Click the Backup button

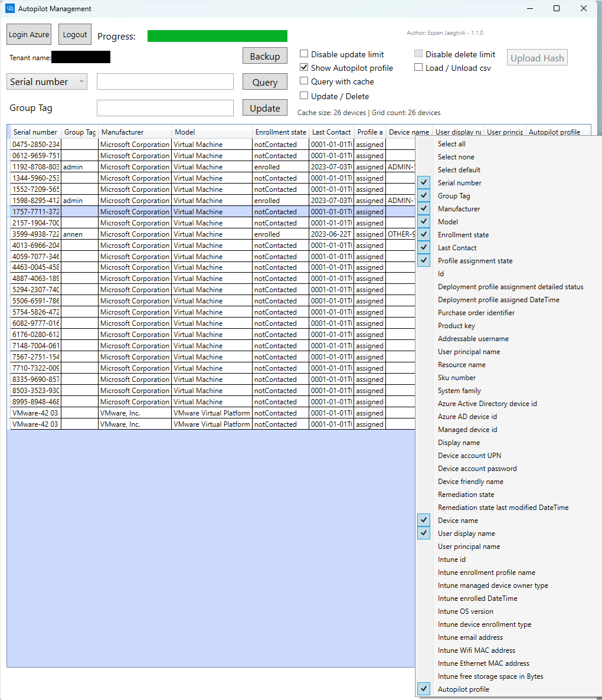(x=265, y=56)
